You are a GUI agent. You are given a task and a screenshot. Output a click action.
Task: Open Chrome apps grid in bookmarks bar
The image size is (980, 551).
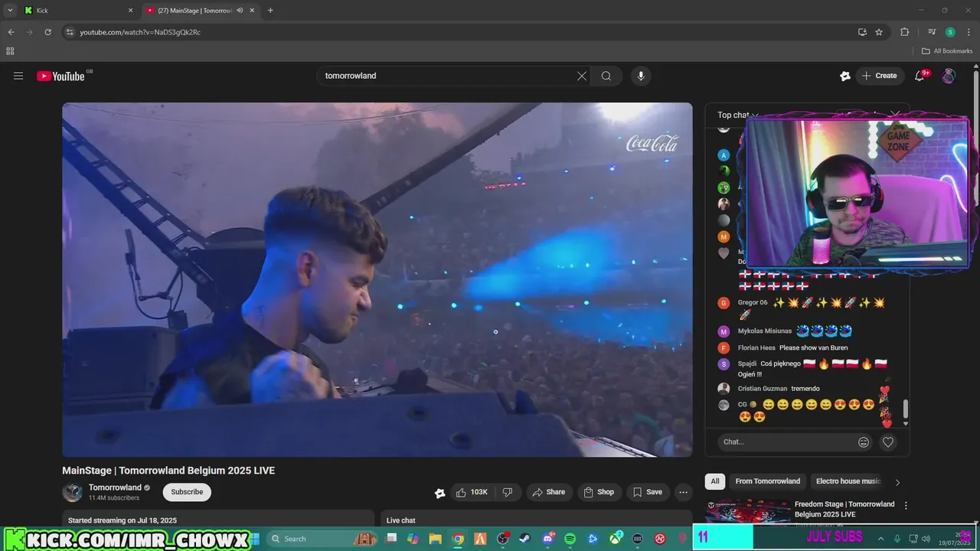pos(10,51)
